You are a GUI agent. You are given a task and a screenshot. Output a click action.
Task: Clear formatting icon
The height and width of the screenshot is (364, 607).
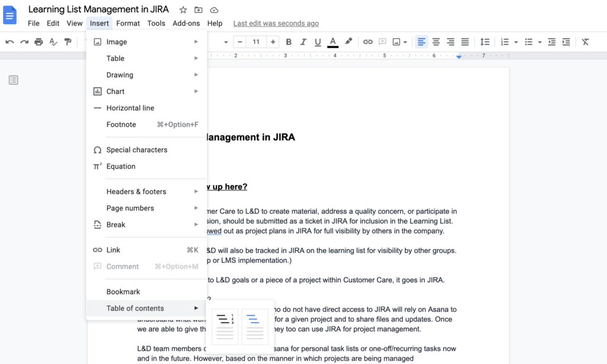click(x=585, y=42)
